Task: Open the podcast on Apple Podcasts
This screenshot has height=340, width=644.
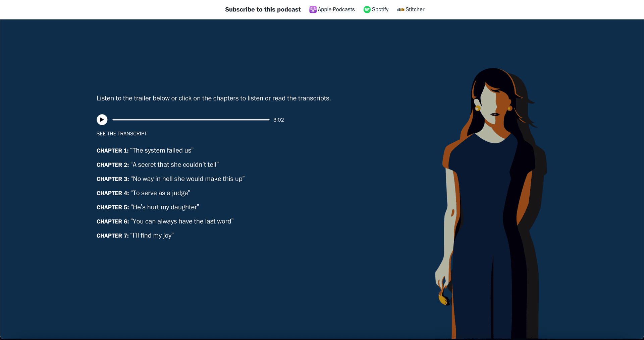Action: pyautogui.click(x=336, y=9)
